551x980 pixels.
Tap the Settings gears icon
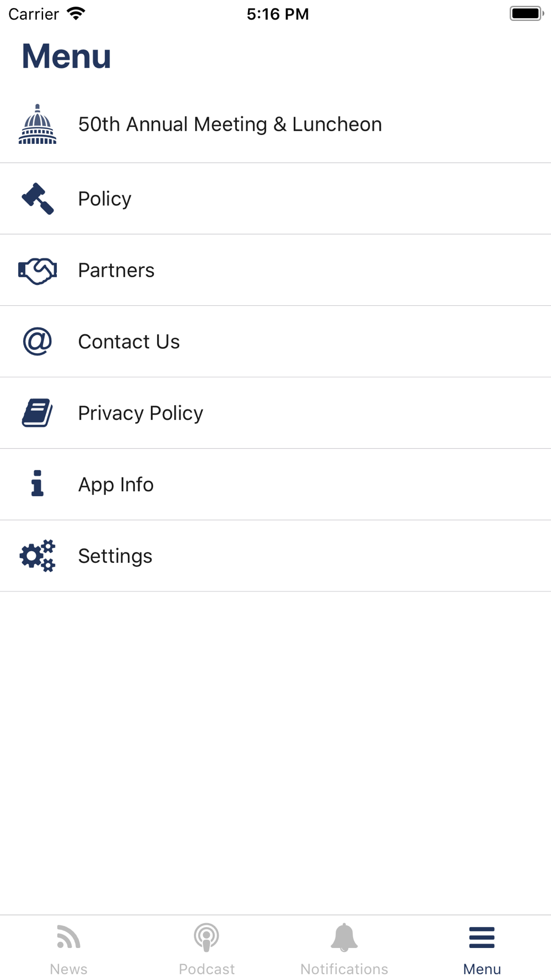pos(37,556)
